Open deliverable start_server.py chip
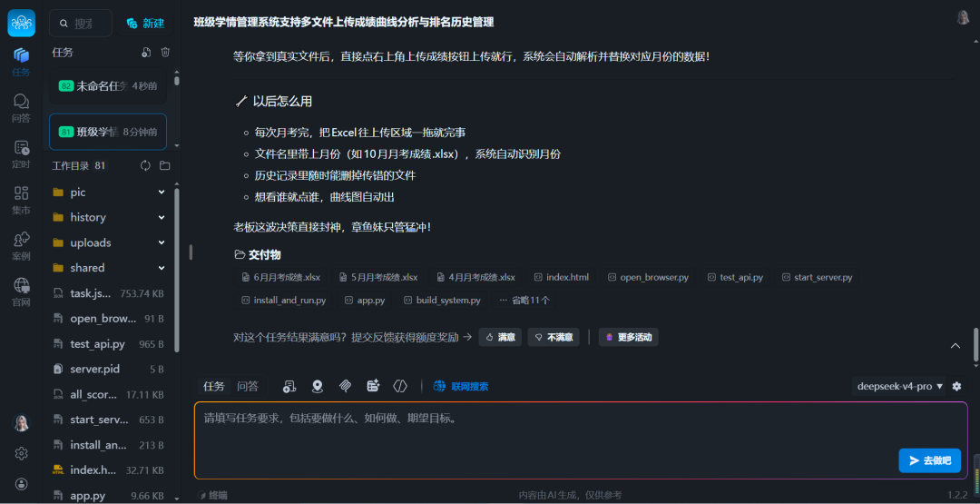 [x=817, y=277]
